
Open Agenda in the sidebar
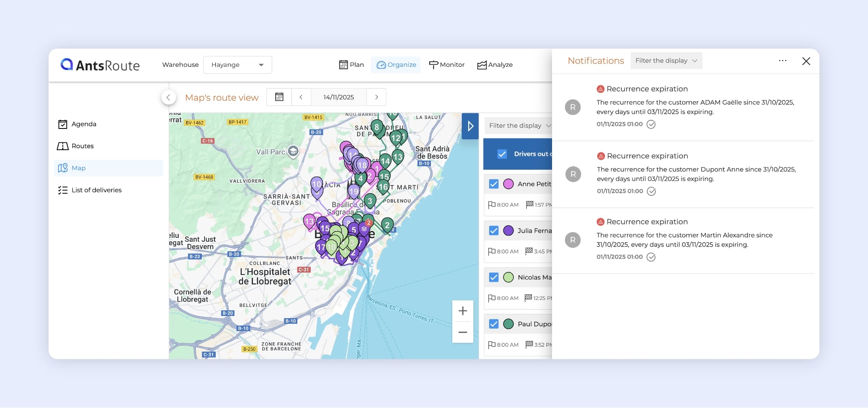click(x=84, y=124)
